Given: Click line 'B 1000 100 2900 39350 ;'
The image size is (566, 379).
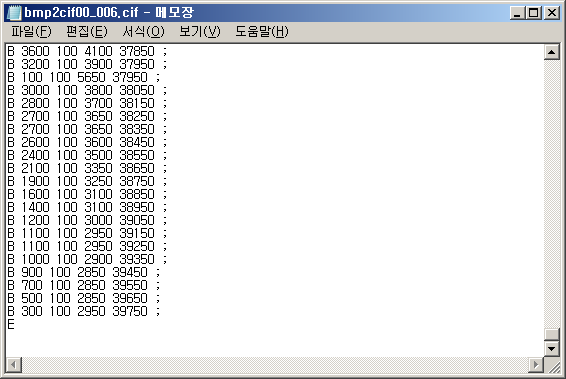Looking at the screenshot, I should pyautogui.click(x=87, y=259).
